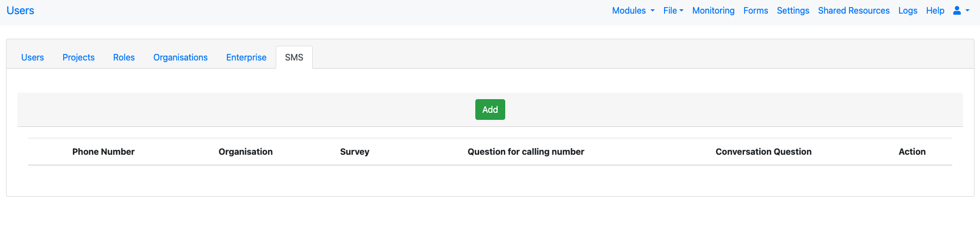The image size is (980, 231).
Task: View the Logs page
Action: 907,10
